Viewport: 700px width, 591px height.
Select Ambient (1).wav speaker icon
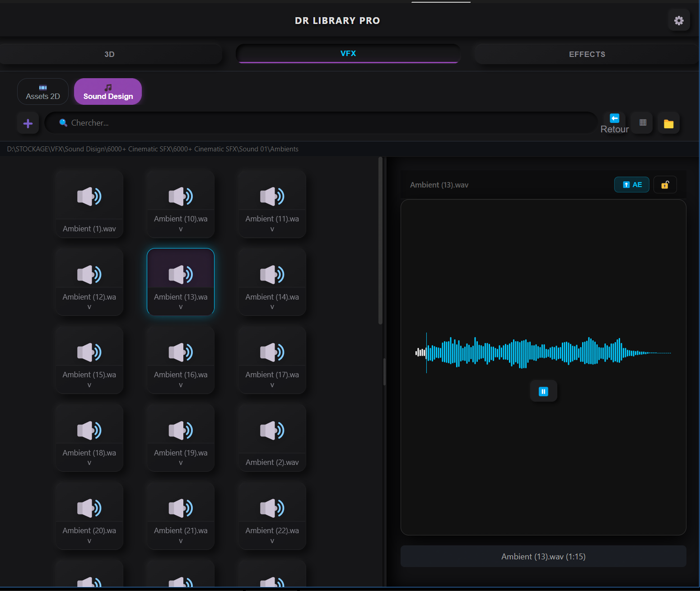tap(89, 196)
